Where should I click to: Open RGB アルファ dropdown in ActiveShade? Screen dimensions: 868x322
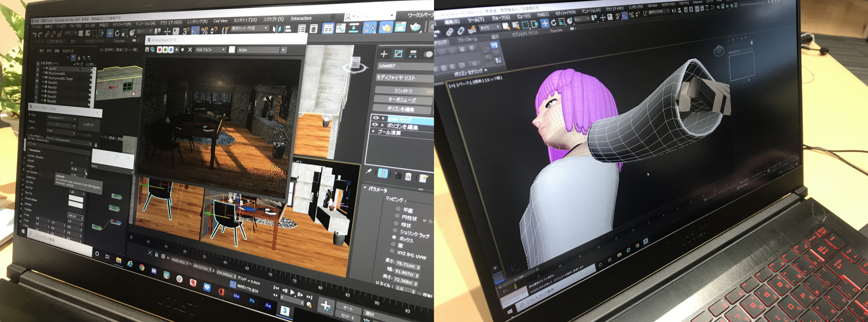[x=211, y=50]
